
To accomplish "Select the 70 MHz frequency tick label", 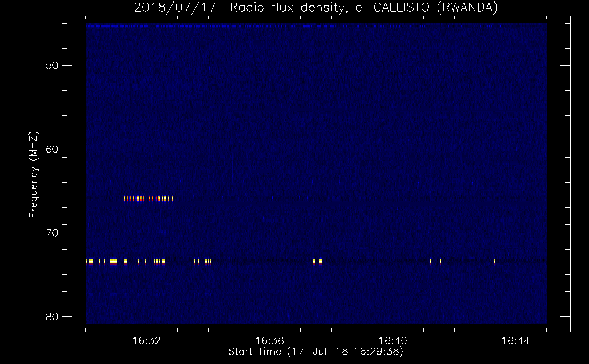I will click(x=52, y=233).
